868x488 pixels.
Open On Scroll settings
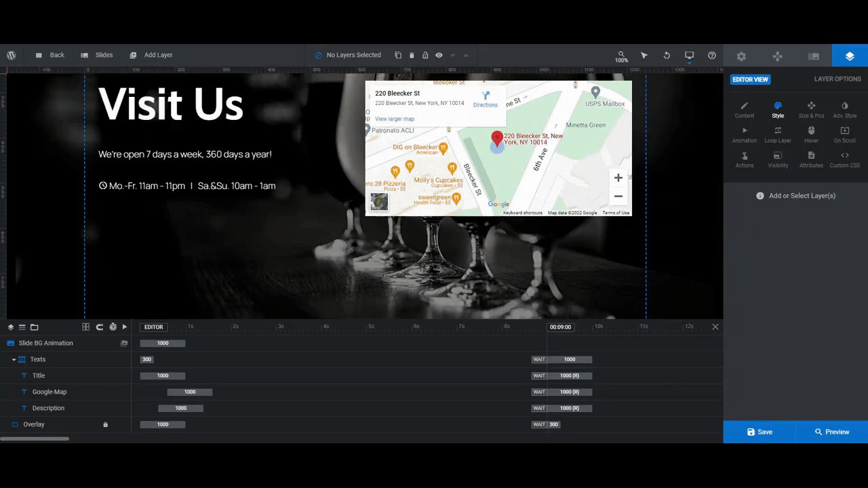(844, 135)
